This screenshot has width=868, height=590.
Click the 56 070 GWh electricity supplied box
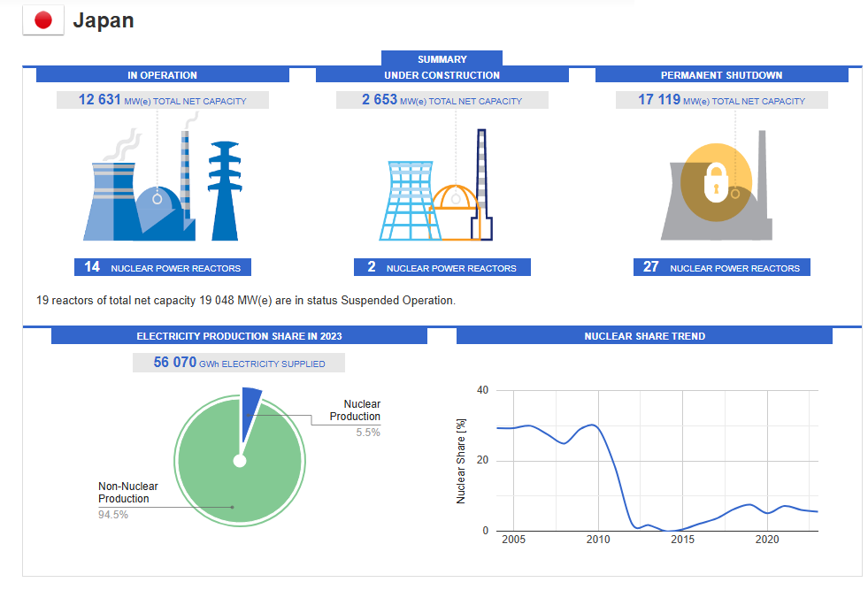(x=238, y=363)
